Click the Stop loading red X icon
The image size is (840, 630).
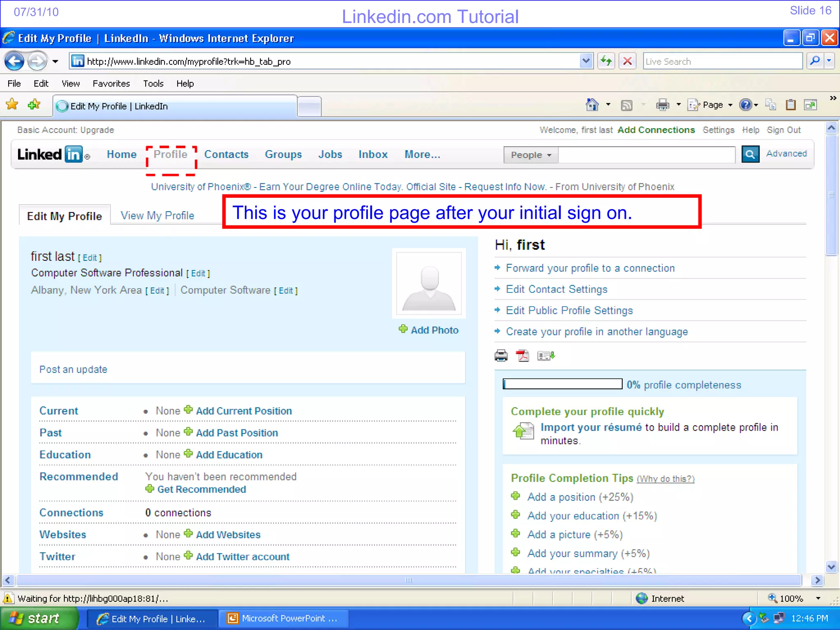pyautogui.click(x=627, y=61)
